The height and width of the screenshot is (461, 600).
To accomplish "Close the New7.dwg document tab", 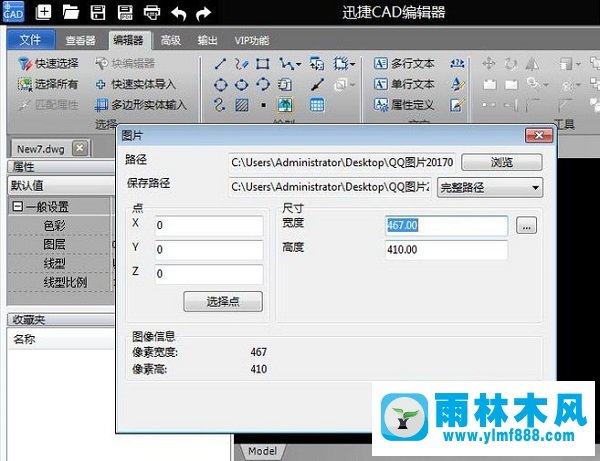I will point(80,148).
